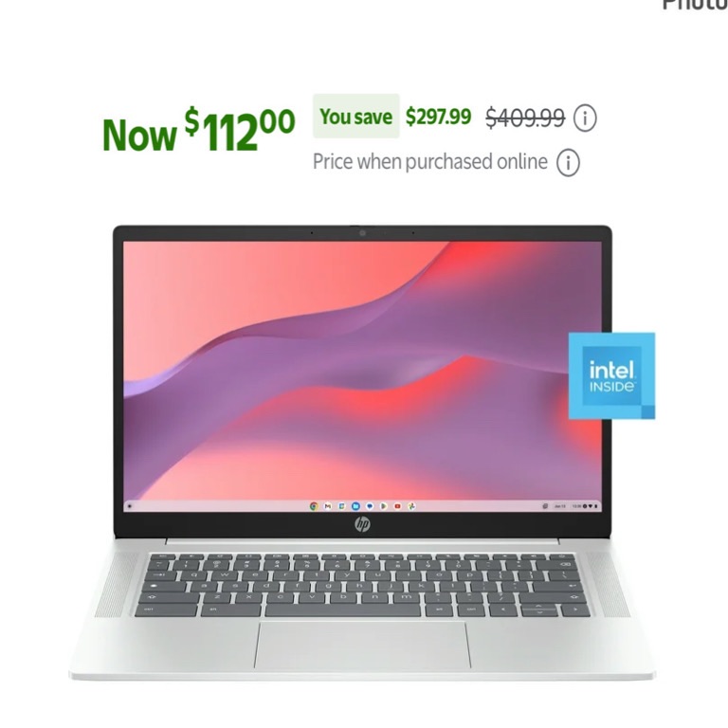
Task: Click the 'You save' green badge
Action: [x=356, y=116]
